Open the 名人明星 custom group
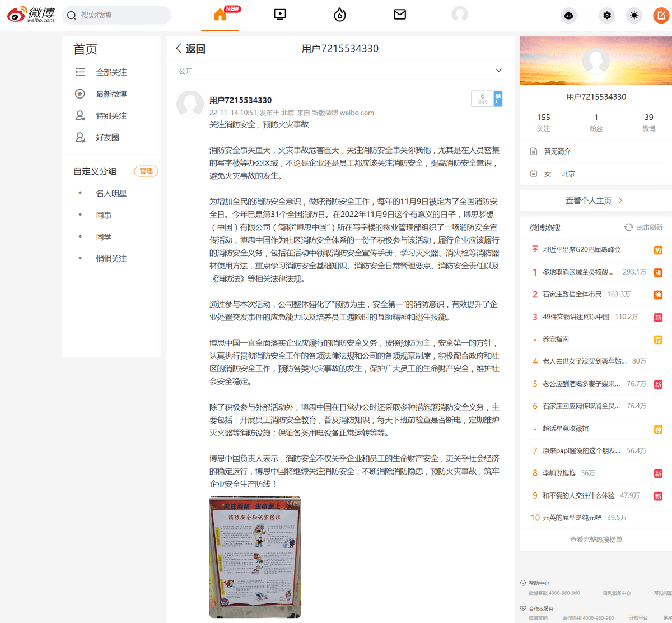 pos(111,193)
